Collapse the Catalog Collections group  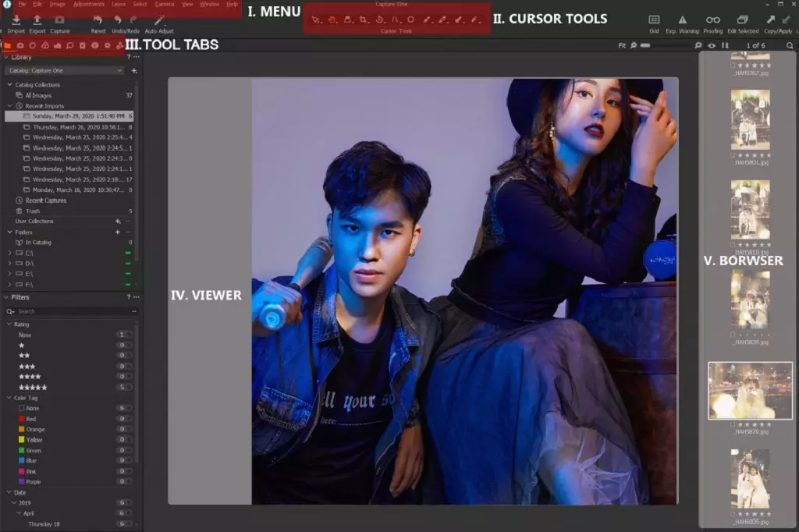coord(9,84)
